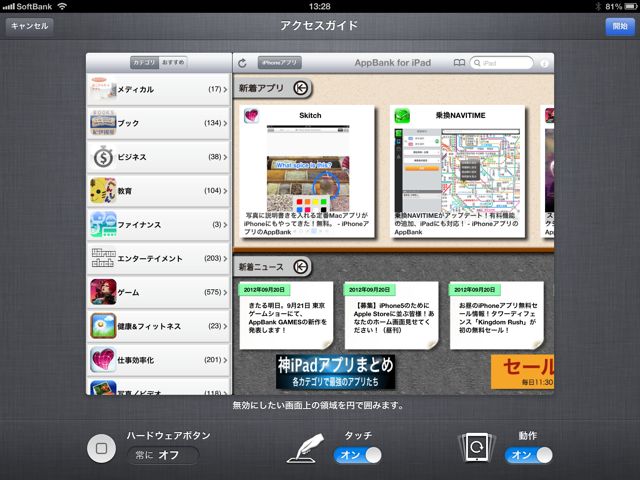Image resolution: width=640 pixels, height=480 pixels.
Task: Open the bookmarks book icon
Action: click(x=460, y=63)
